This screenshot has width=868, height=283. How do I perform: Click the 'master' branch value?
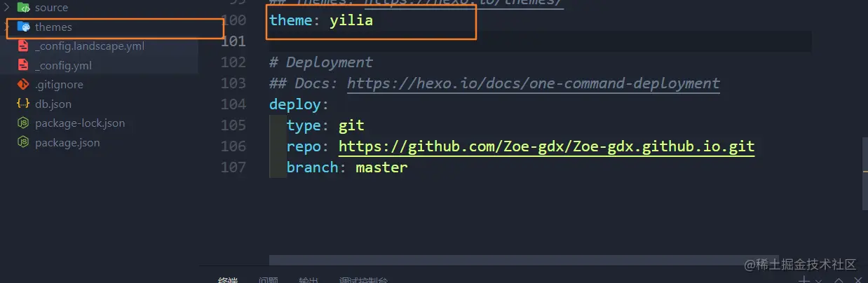pyautogui.click(x=381, y=167)
